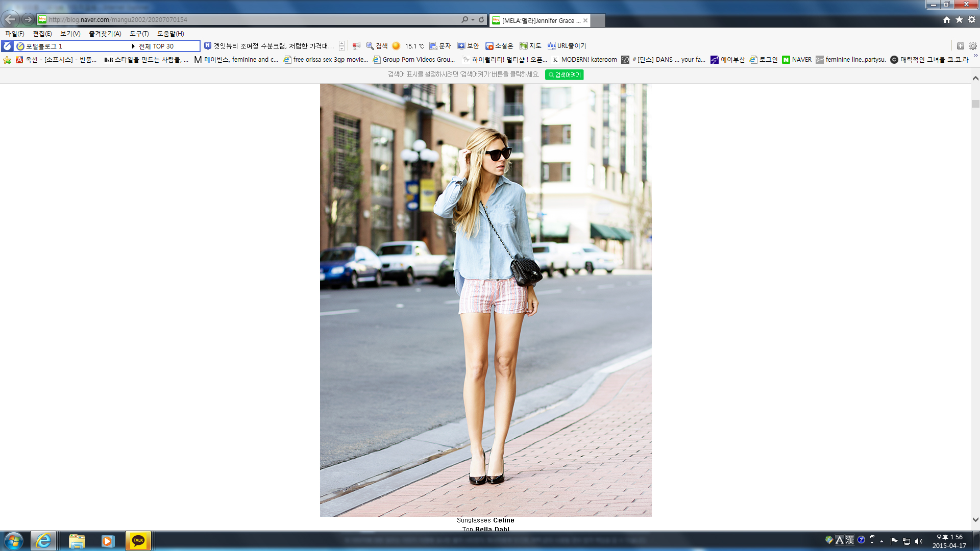Image resolution: width=980 pixels, height=551 pixels.
Task: Click the tray volume speaker icon
Action: pos(919,541)
